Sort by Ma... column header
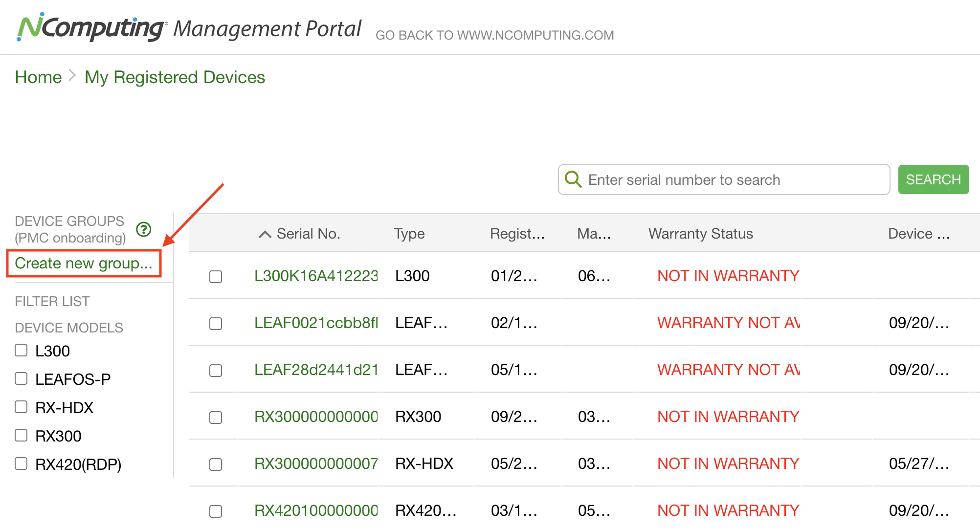Viewport: 980px width, 530px height. point(594,234)
